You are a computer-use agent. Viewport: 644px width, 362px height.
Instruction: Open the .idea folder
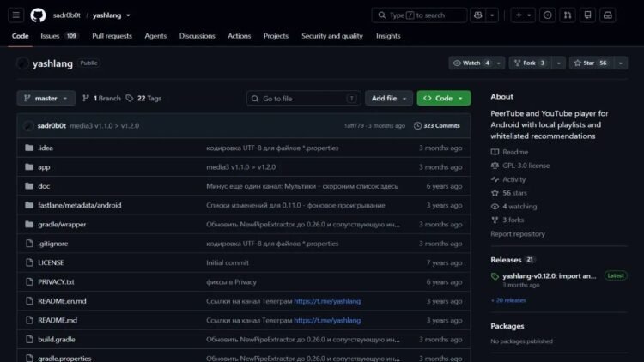pos(46,148)
